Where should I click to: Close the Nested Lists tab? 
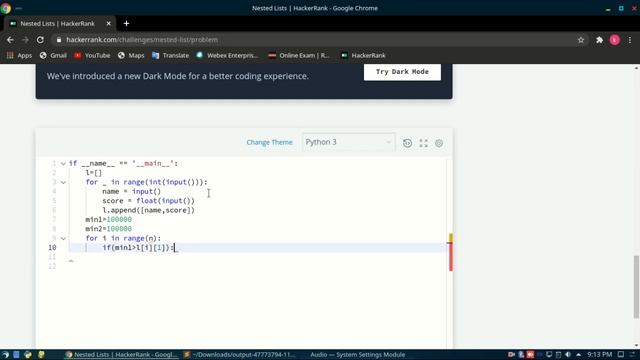tap(109, 24)
